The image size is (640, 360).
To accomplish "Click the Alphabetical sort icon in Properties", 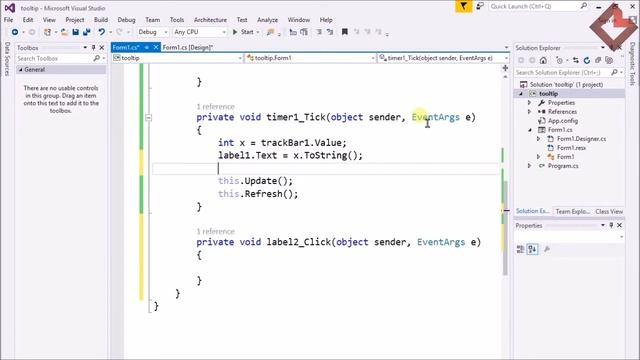I will pyautogui.click(x=532, y=249).
